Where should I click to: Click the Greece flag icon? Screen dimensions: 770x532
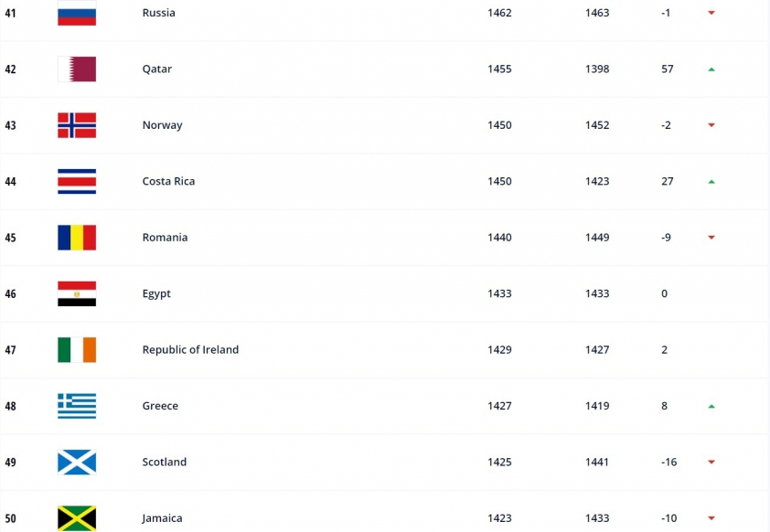coord(77,406)
